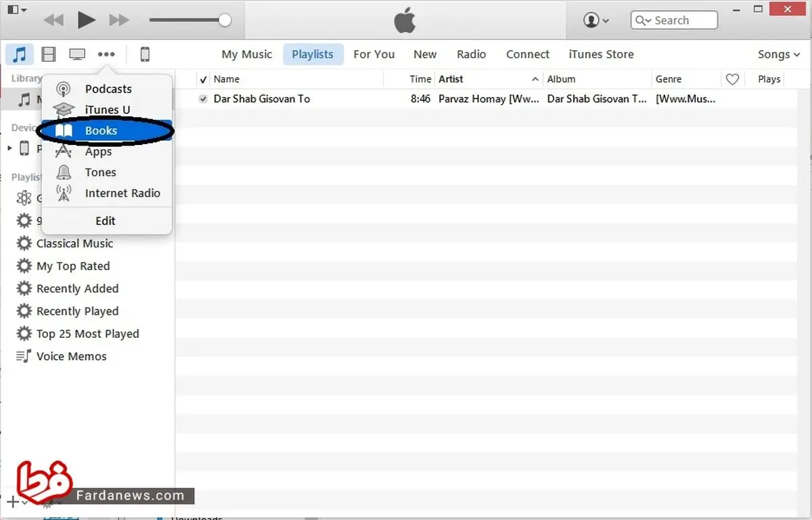The height and width of the screenshot is (520, 812).
Task: Open the Music library icon
Action: (20, 54)
